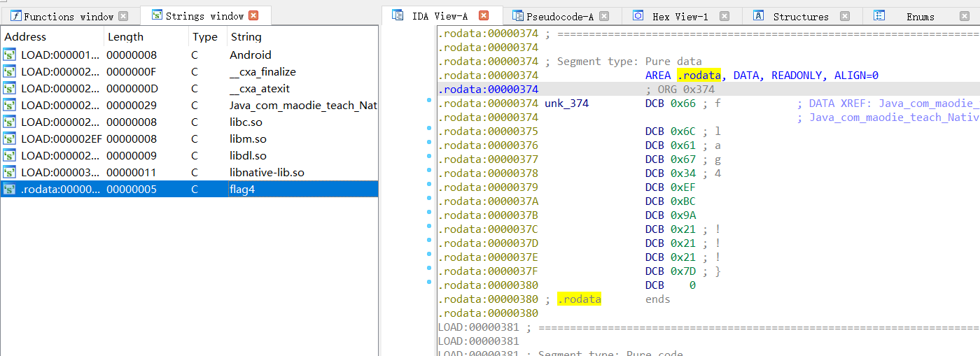Click the Pseudocode-A tab icon

[x=517, y=16]
